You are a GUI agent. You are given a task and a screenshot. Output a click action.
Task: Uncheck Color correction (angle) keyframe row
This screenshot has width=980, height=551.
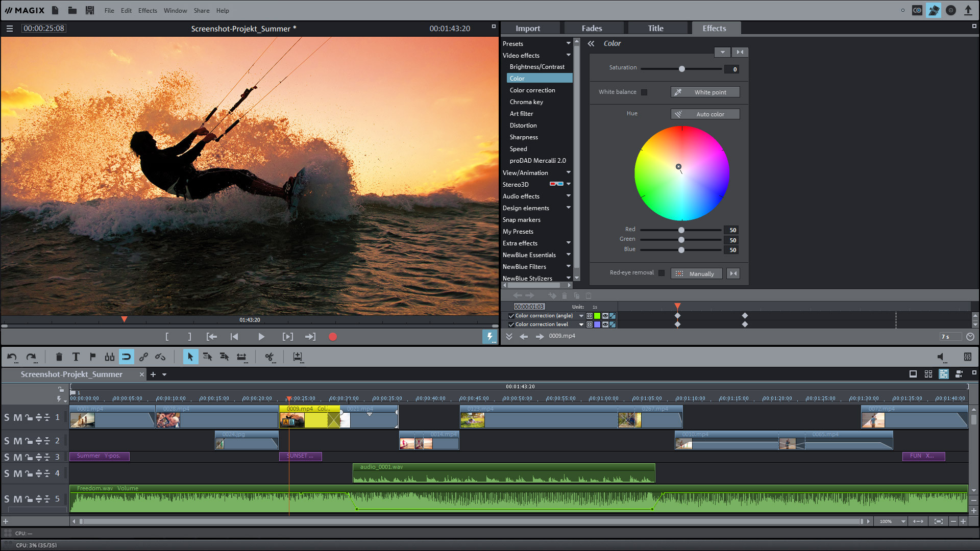511,316
